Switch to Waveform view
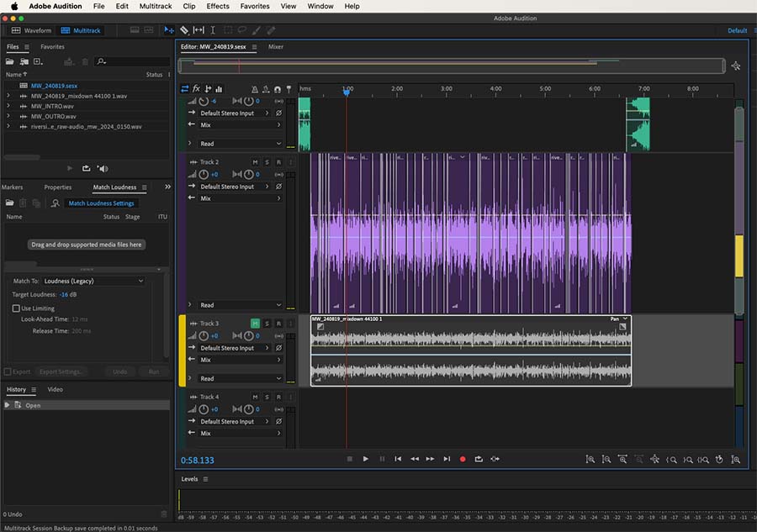757x532 pixels. pos(31,30)
